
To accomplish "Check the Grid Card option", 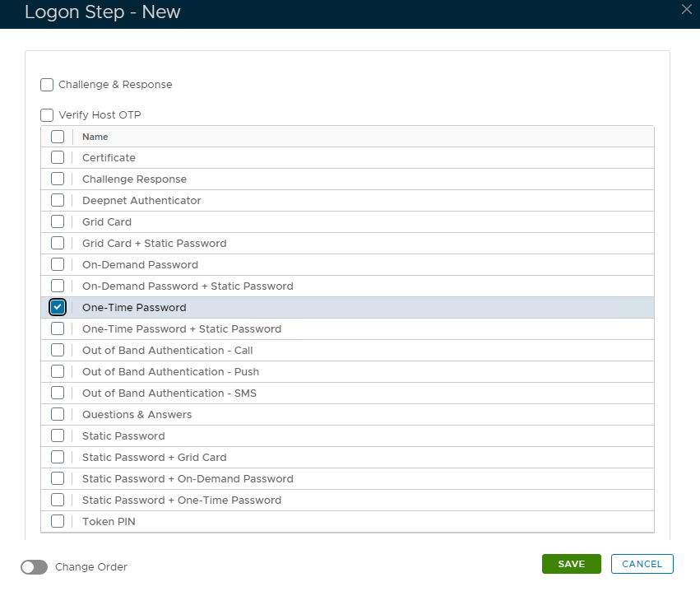I will click(x=58, y=222).
